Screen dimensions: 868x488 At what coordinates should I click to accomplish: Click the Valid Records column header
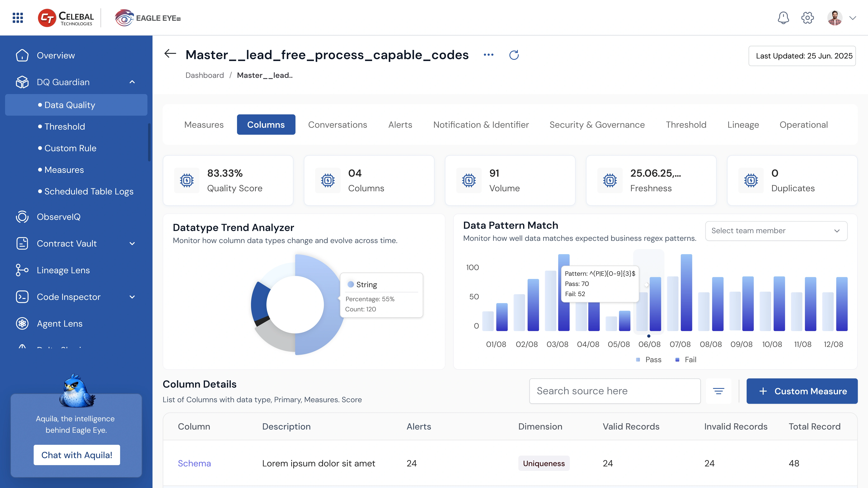click(x=631, y=426)
